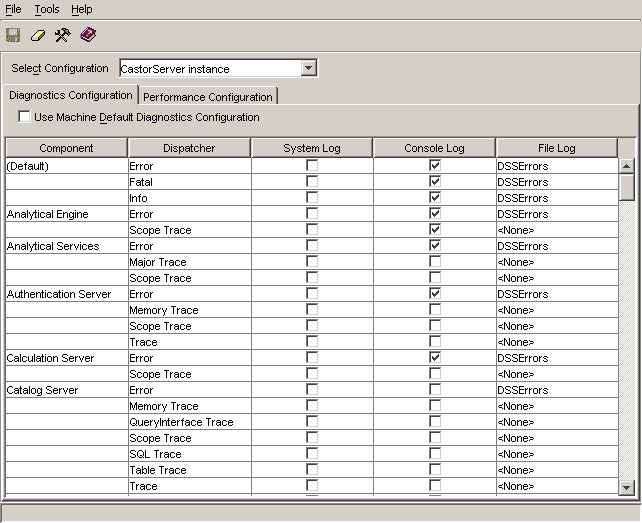
Task: Select the Catalog Server component cell
Action: (x=66, y=390)
